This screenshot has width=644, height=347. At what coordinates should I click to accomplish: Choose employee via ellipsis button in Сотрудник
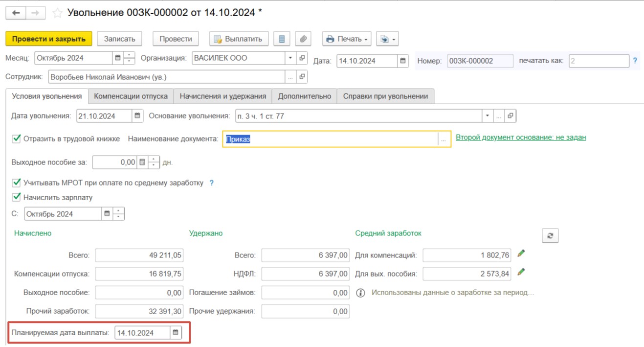290,77
